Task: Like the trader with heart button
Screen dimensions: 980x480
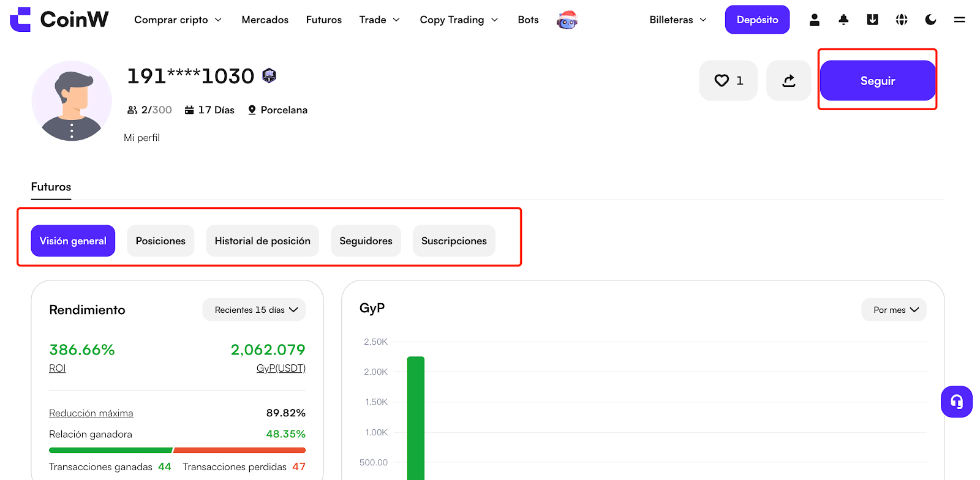Action: (x=728, y=81)
